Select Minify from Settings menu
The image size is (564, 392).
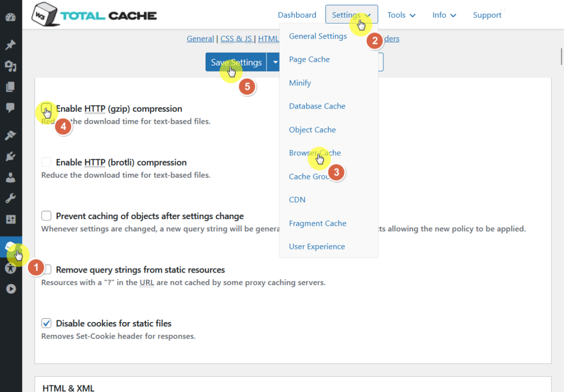(x=300, y=83)
